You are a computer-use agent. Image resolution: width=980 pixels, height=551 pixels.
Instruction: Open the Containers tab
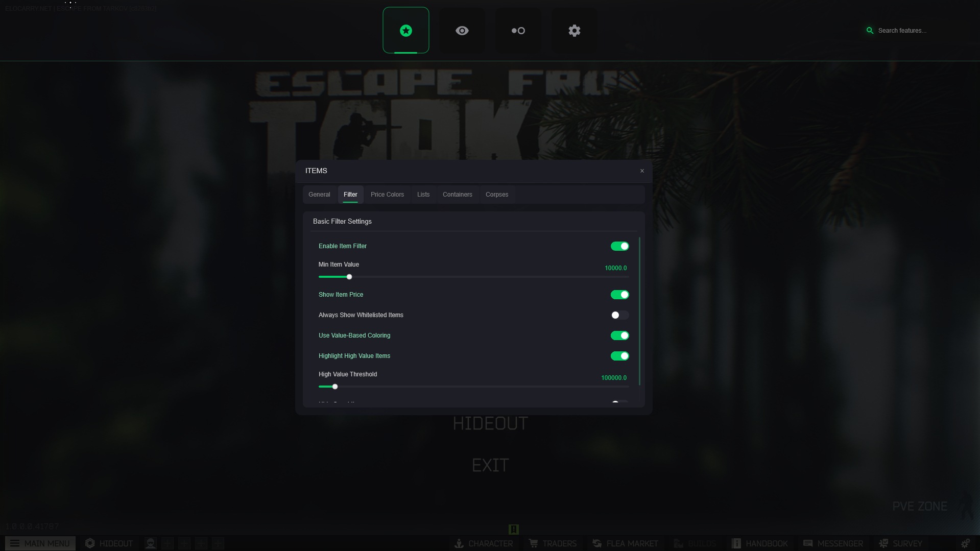click(x=457, y=195)
